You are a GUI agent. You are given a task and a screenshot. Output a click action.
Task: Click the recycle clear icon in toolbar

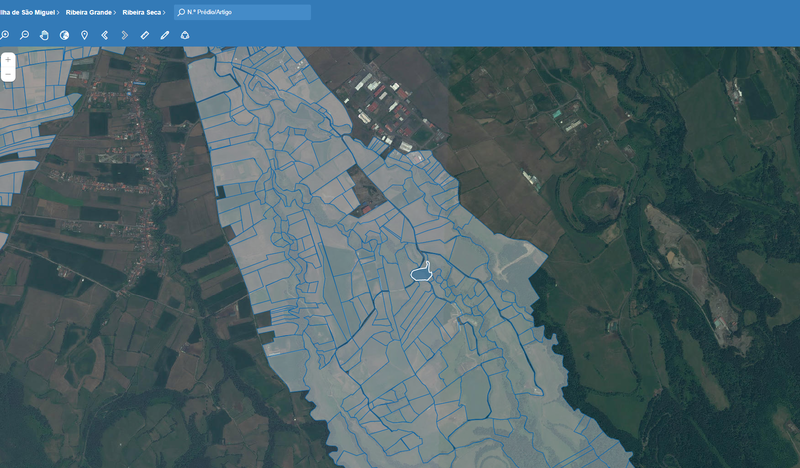tap(185, 35)
